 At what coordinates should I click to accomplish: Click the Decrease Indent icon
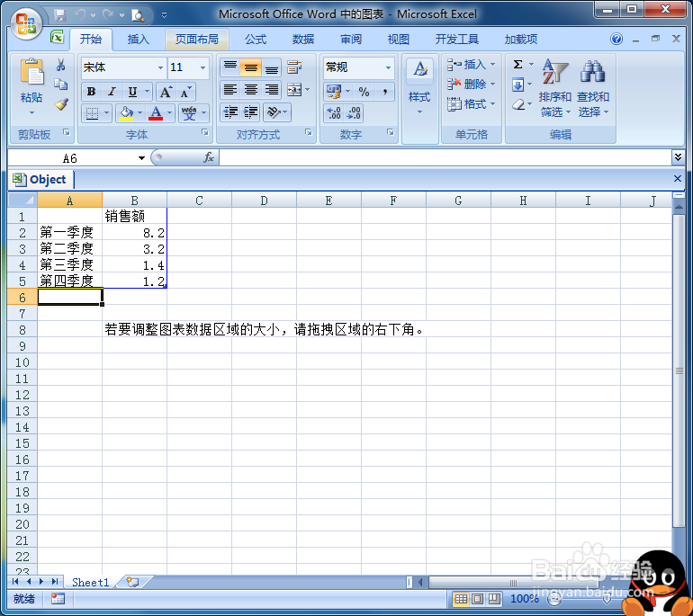(230, 112)
